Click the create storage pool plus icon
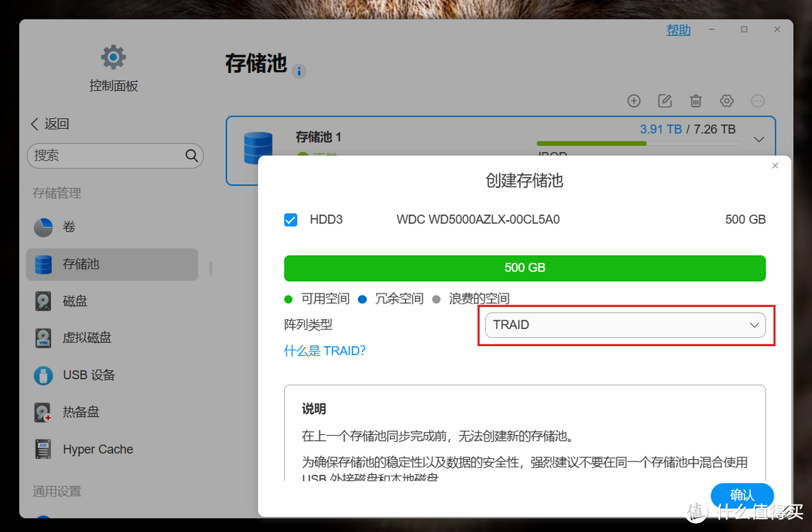812x532 pixels. [634, 100]
